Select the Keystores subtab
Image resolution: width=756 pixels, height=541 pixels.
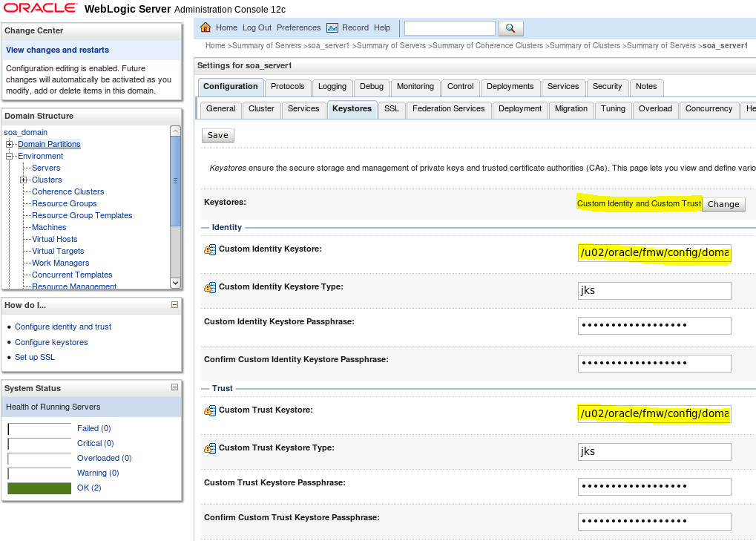[352, 109]
